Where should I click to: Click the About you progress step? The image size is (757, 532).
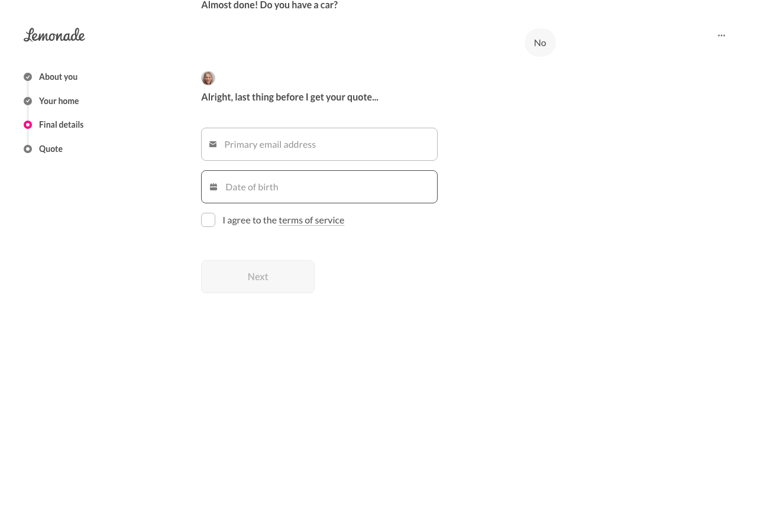point(58,77)
